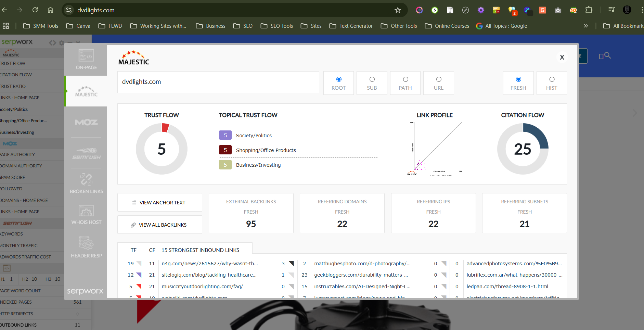
Task: Open the lubriflex.com.ar inbound link
Action: tap(514, 275)
